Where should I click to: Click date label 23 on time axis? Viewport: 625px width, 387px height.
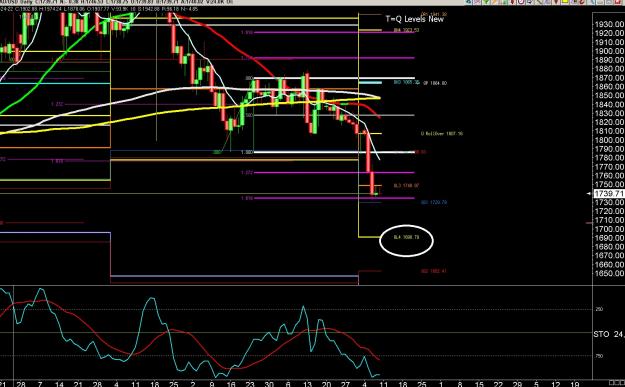[x=250, y=384]
